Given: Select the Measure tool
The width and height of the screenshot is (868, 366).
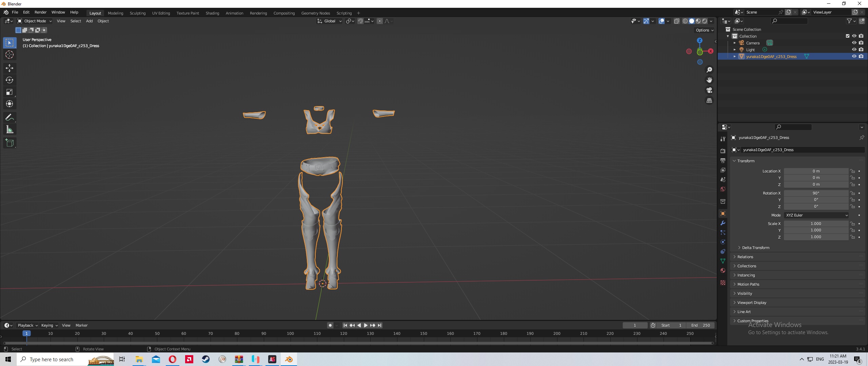Looking at the screenshot, I should (x=9, y=129).
